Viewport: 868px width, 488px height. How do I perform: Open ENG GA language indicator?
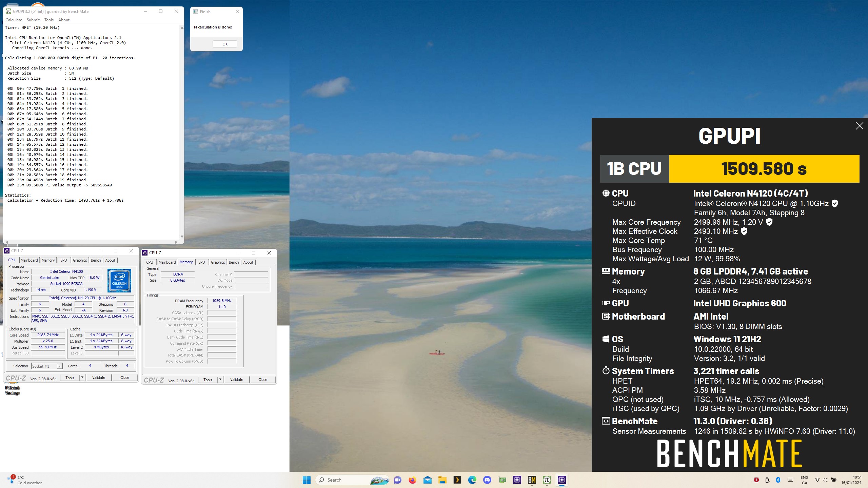(805, 480)
